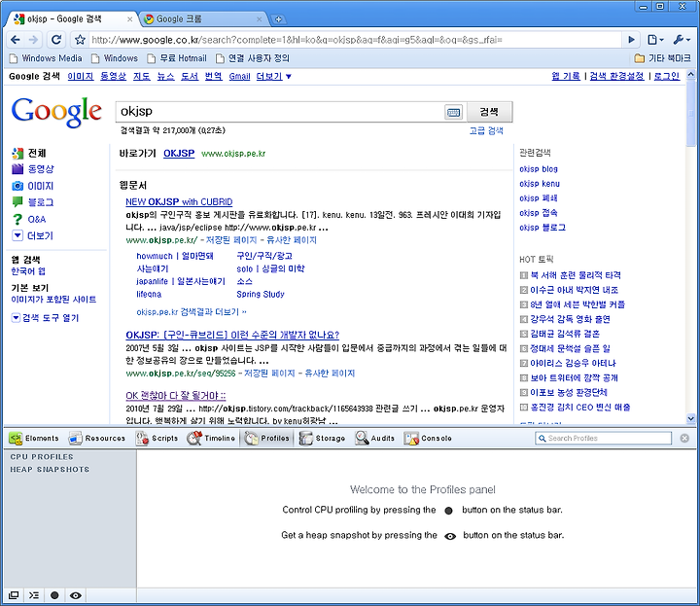Viewport: 700px width, 606px height.
Task: Select CPU PROFILES in sidebar
Action: point(42,457)
